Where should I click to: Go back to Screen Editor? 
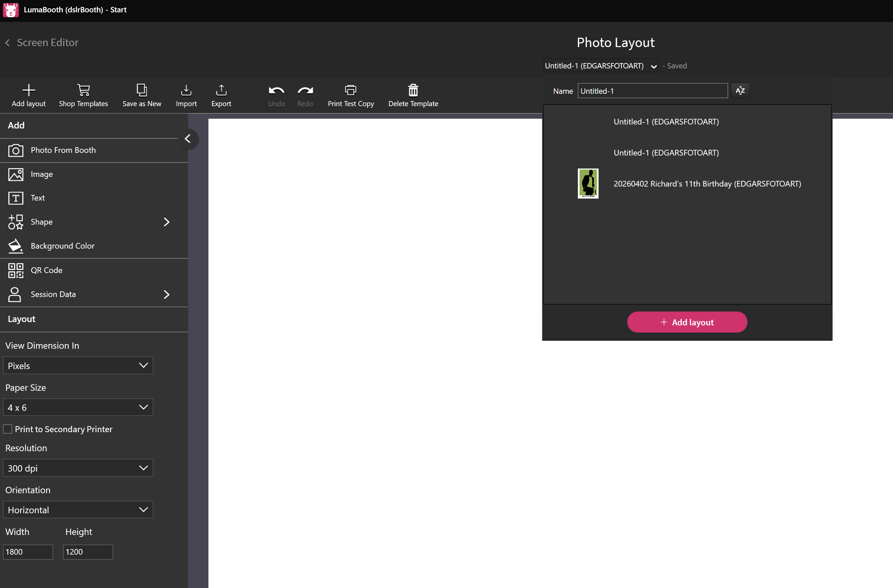(x=42, y=42)
